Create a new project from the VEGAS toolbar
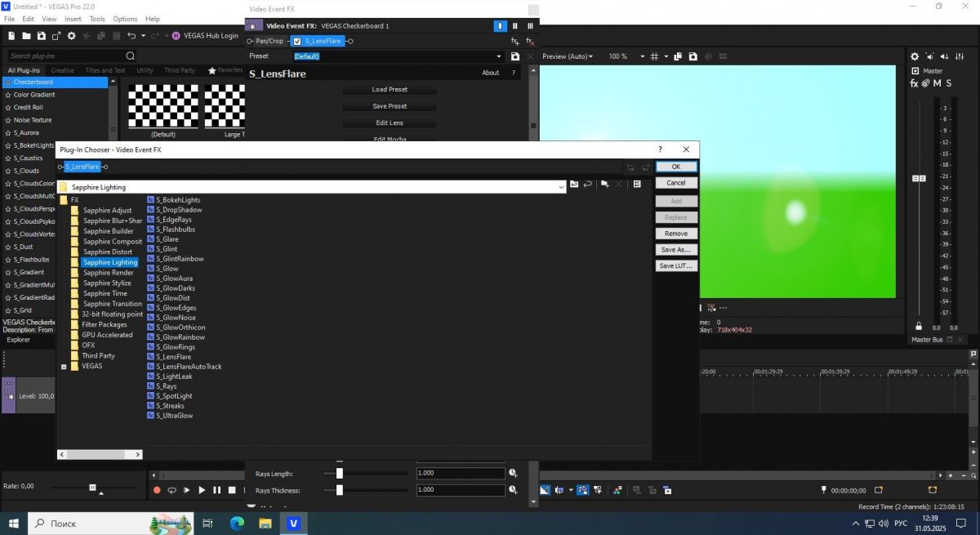The width and height of the screenshot is (980, 535). click(x=11, y=36)
